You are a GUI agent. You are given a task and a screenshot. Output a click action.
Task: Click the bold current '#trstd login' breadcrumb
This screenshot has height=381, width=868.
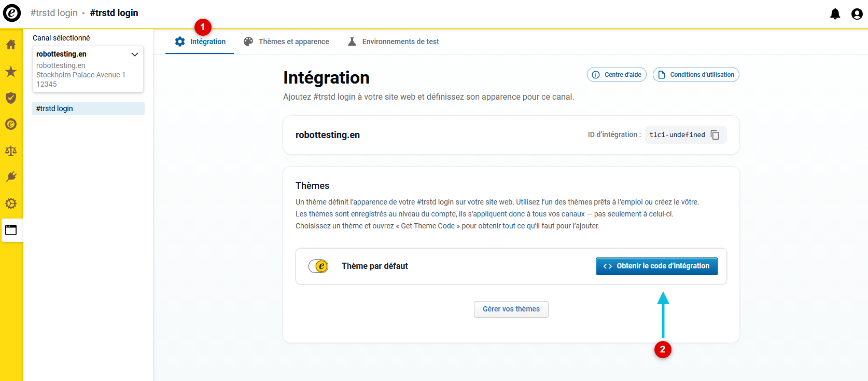pos(114,13)
